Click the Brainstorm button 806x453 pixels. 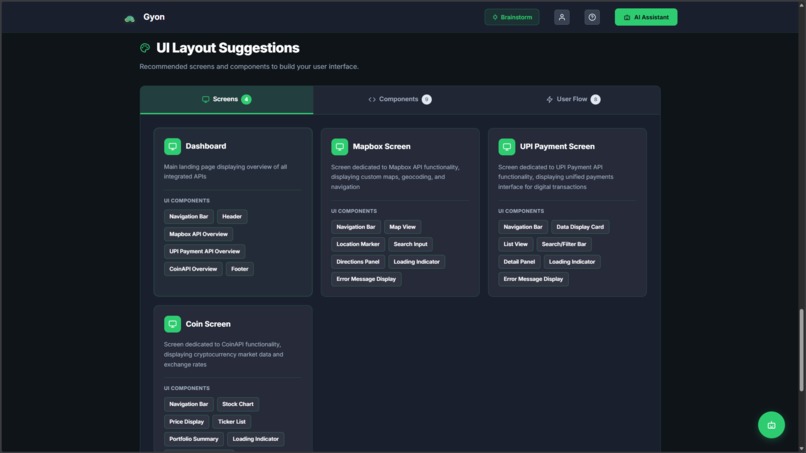tap(511, 17)
